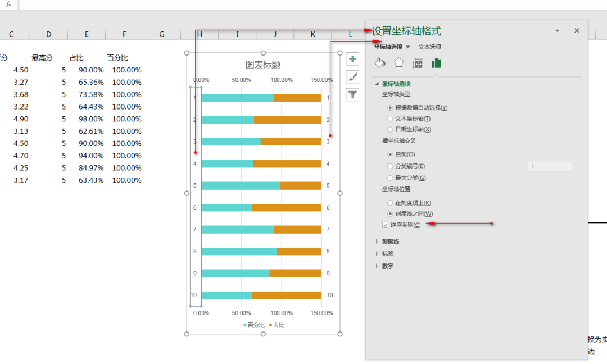
Task: Select the 效果 pentagon icon
Action: (398, 63)
